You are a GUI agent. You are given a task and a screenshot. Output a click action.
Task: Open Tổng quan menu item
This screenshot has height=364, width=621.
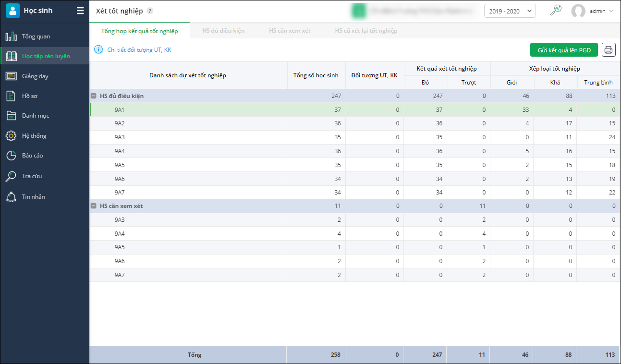(45, 36)
